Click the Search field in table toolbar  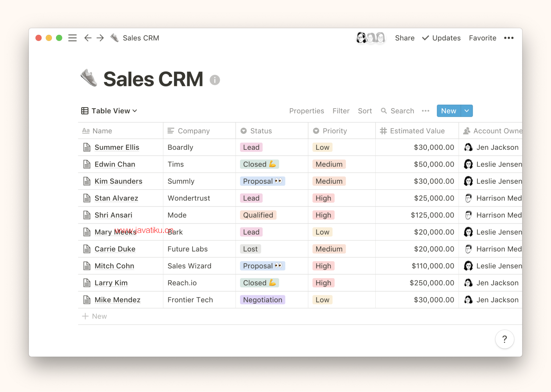click(x=397, y=111)
